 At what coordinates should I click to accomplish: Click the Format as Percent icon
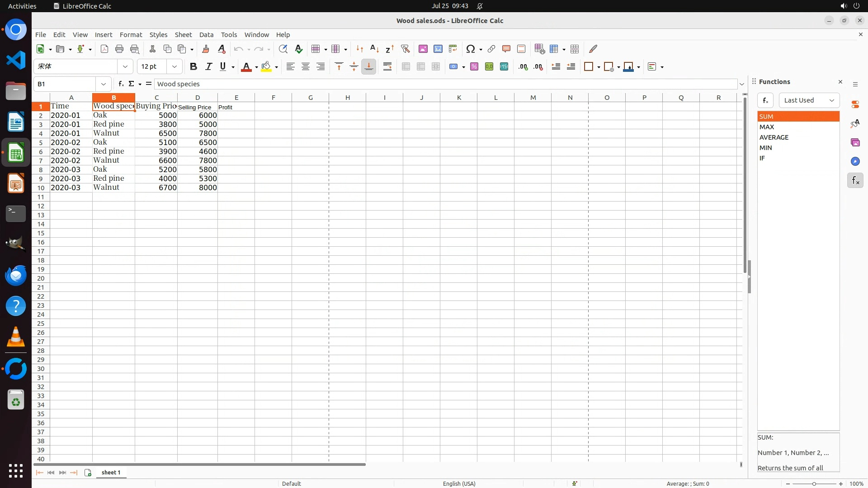(x=474, y=66)
